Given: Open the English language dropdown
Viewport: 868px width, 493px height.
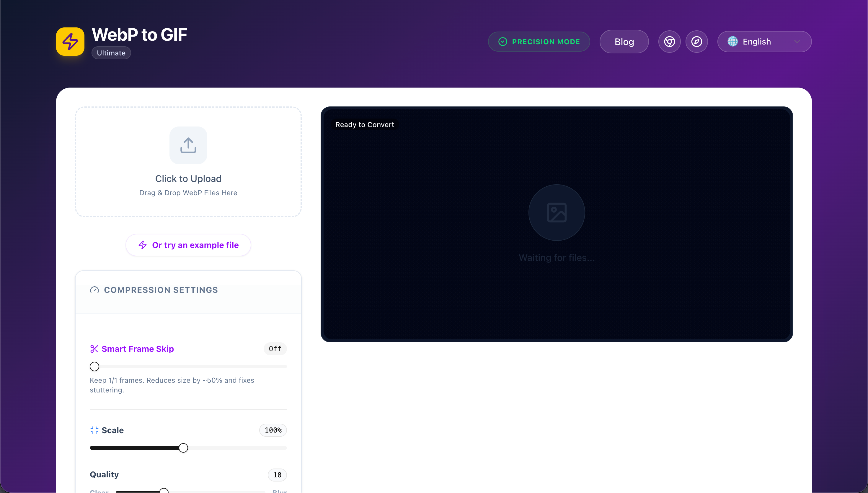Looking at the screenshot, I should point(764,42).
